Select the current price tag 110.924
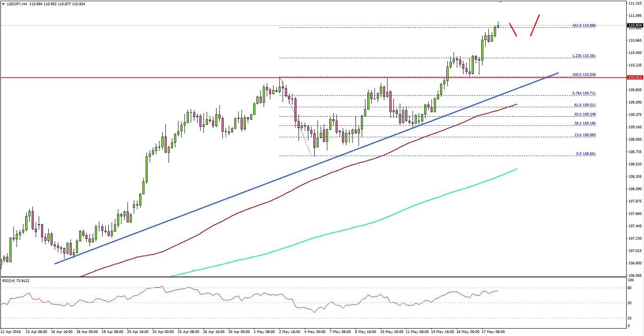 tap(634, 26)
